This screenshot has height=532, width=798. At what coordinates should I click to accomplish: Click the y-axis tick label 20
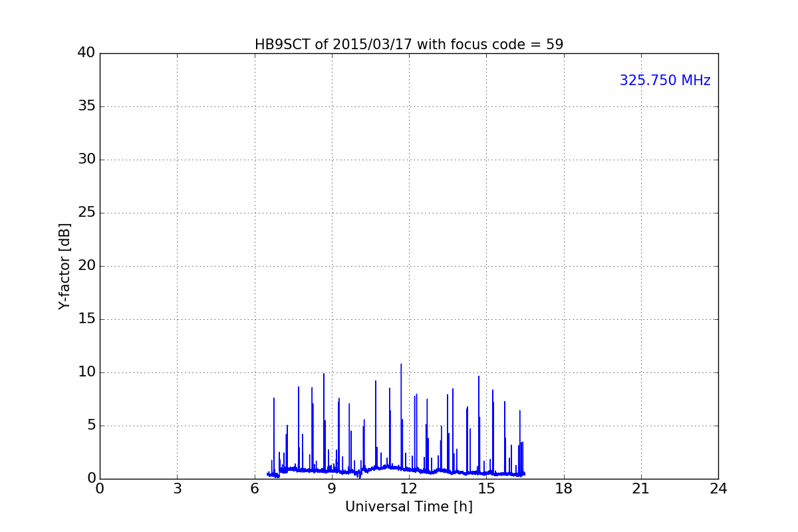tap(86, 266)
